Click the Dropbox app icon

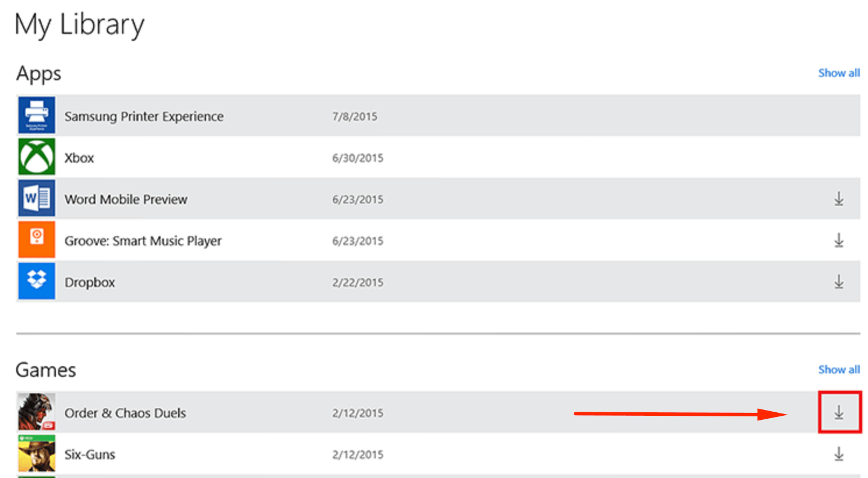click(x=37, y=281)
